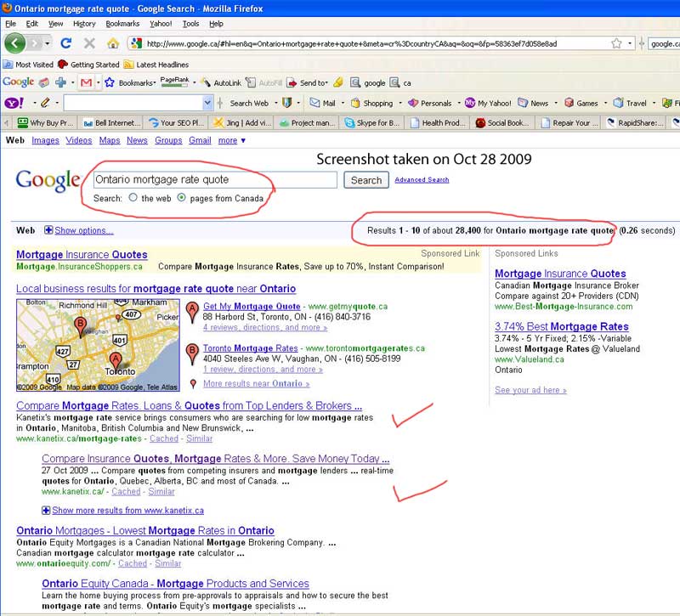Image resolution: width=680 pixels, height=616 pixels.
Task: Select "the web" search radio button
Action: (x=133, y=198)
